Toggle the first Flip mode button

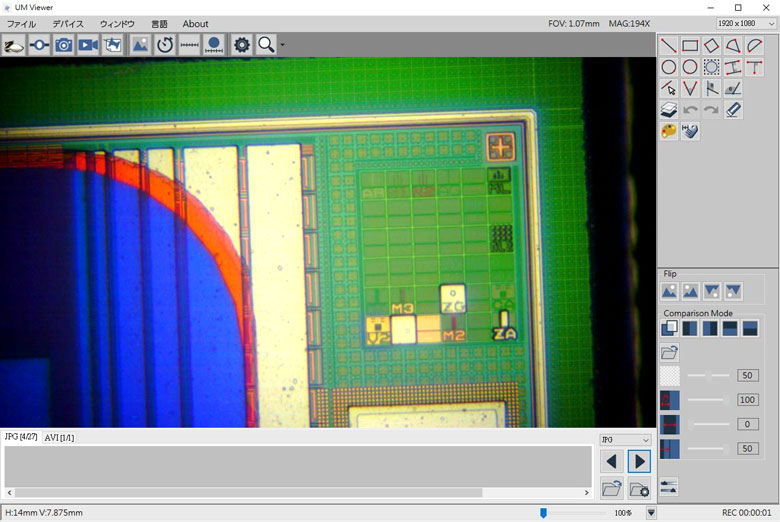pyautogui.click(x=669, y=291)
